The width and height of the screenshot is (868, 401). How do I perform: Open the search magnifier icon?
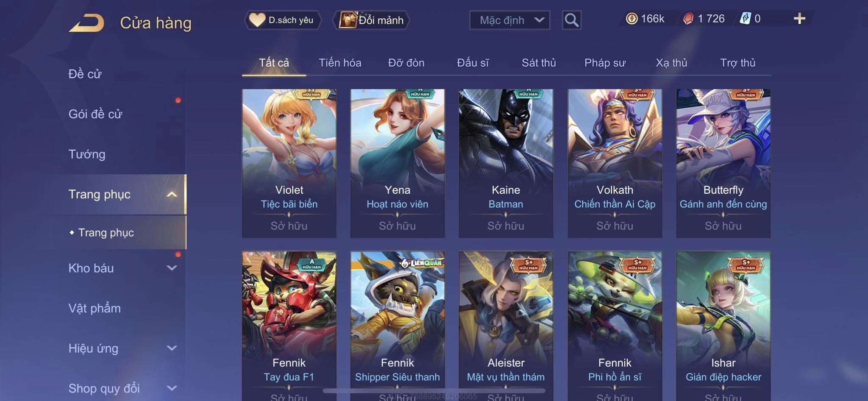point(571,20)
